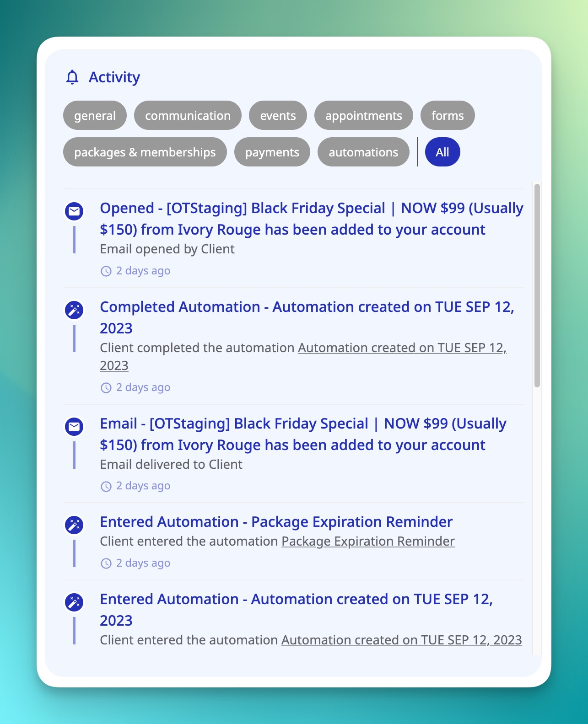588x724 pixels.
Task: Click envelope icon beside Opened email entry
Action: click(x=74, y=211)
